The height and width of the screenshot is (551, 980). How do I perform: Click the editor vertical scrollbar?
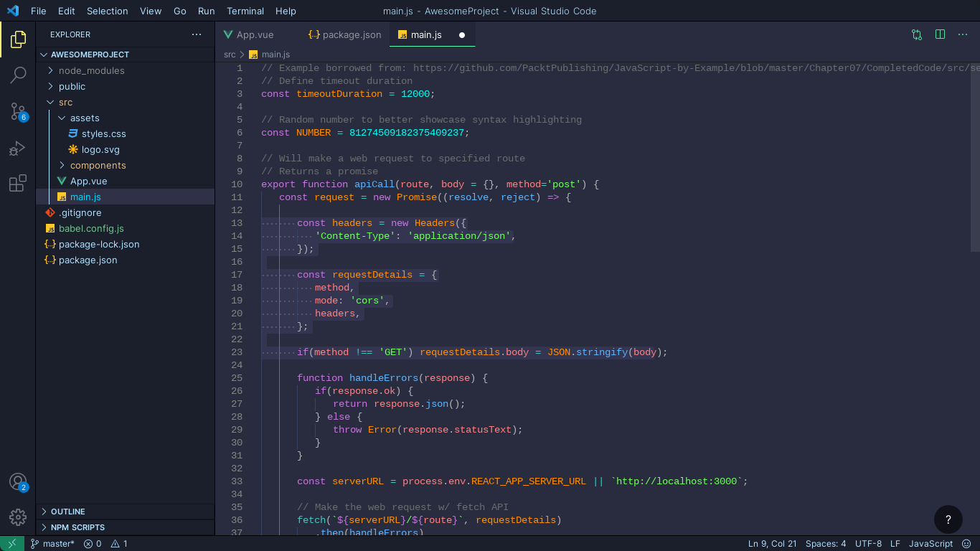pyautogui.click(x=975, y=157)
